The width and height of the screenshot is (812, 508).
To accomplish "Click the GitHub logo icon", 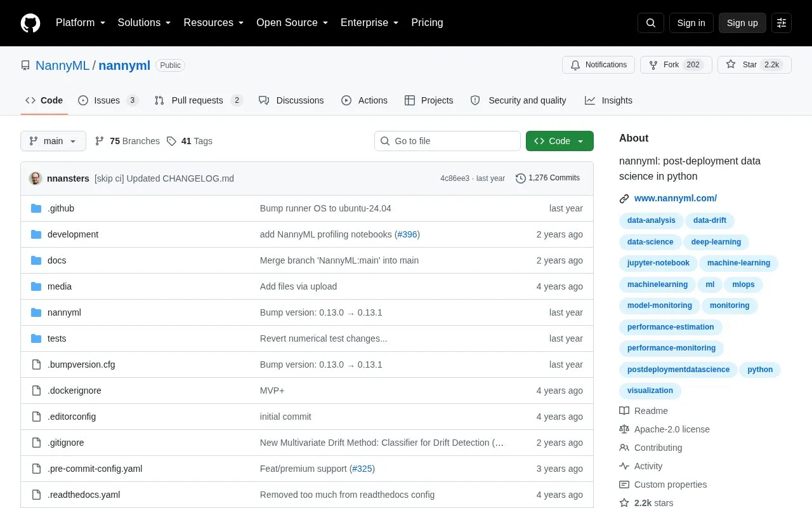I will coord(30,23).
